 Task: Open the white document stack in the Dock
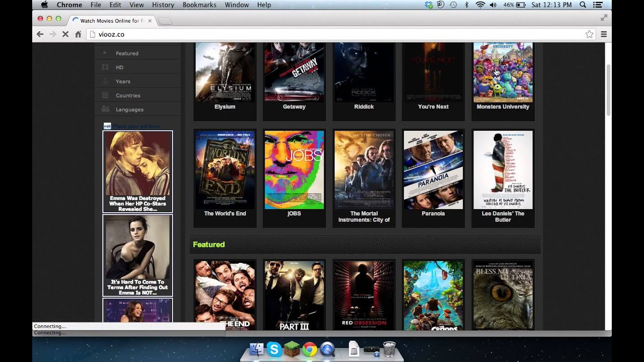coord(354,349)
